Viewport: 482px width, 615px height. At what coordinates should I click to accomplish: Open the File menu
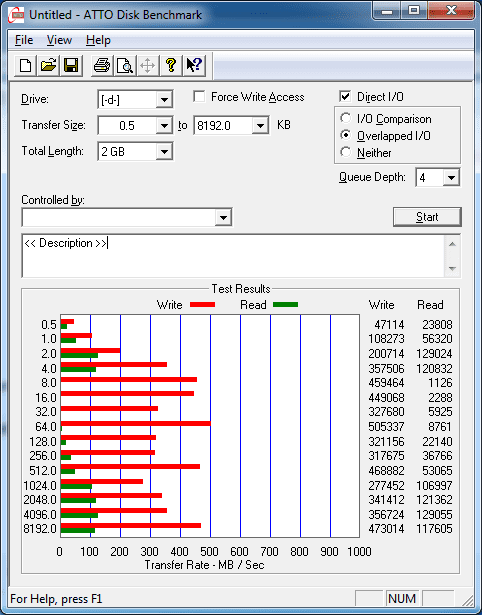(24, 40)
